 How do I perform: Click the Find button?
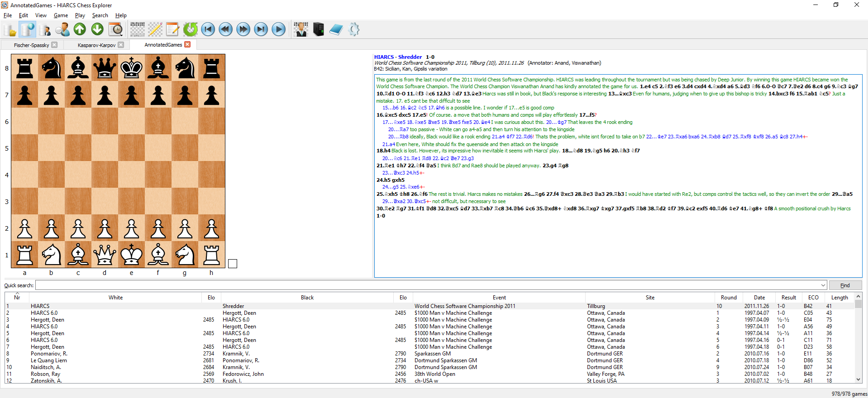tap(845, 285)
